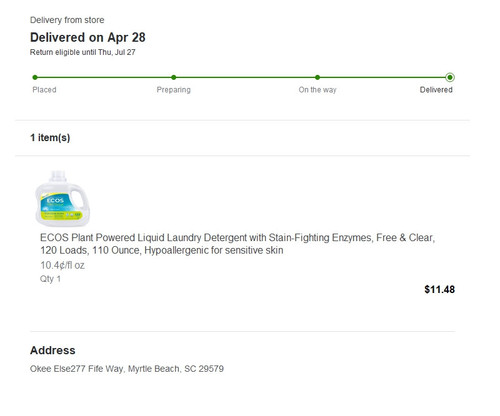Click the Delivered status label
The width and height of the screenshot is (500, 416).
click(436, 90)
